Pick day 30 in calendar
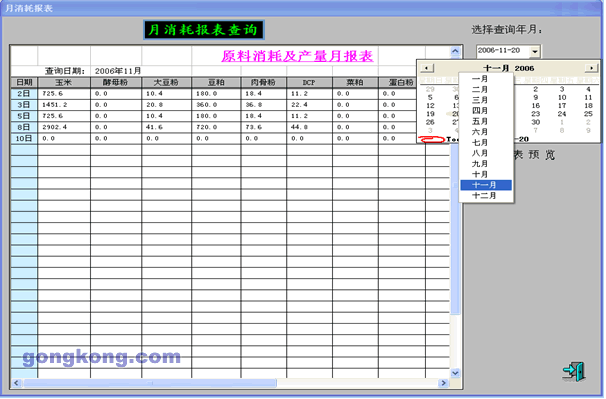 pyautogui.click(x=535, y=123)
